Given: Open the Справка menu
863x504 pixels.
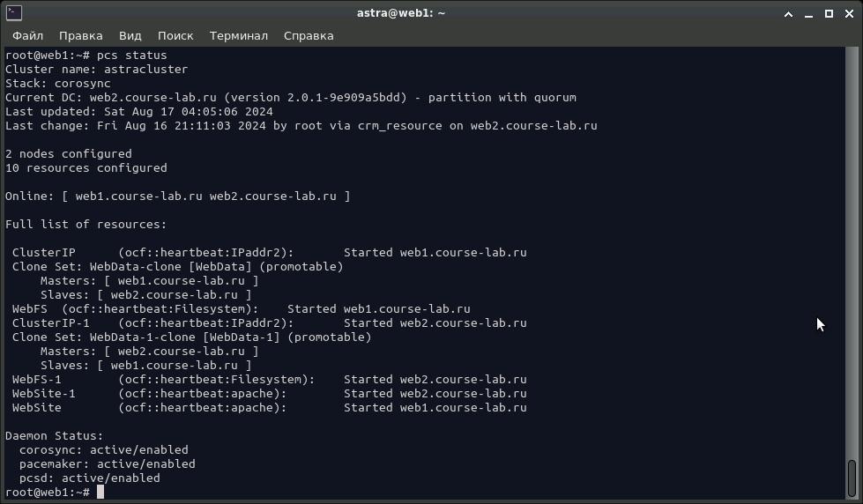Looking at the screenshot, I should pos(309,35).
